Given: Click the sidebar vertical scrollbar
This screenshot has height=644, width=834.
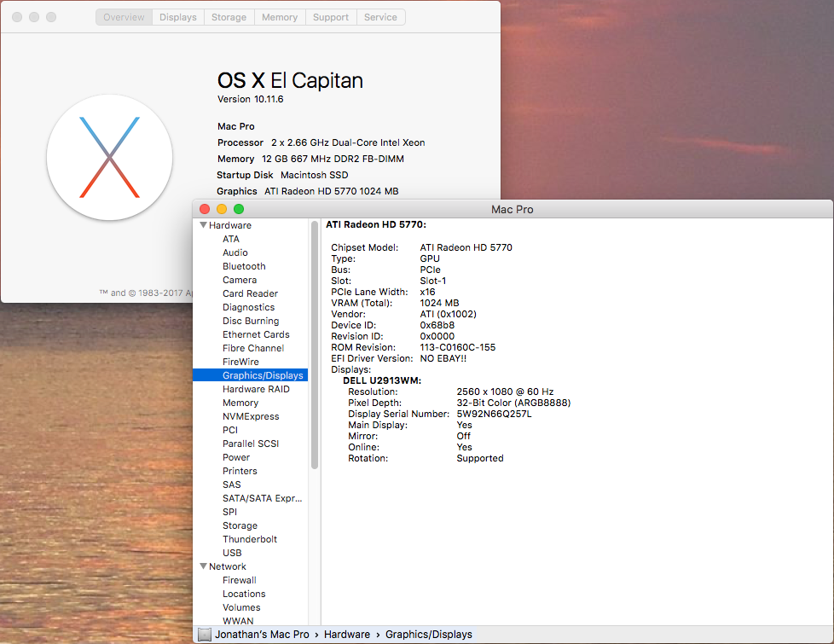Looking at the screenshot, I should coord(315,345).
